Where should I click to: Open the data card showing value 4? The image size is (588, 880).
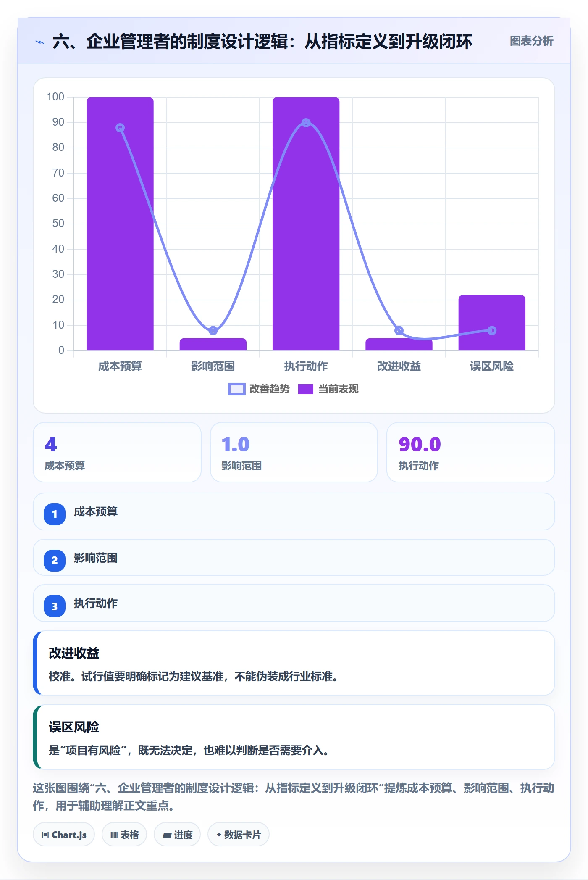117,452
